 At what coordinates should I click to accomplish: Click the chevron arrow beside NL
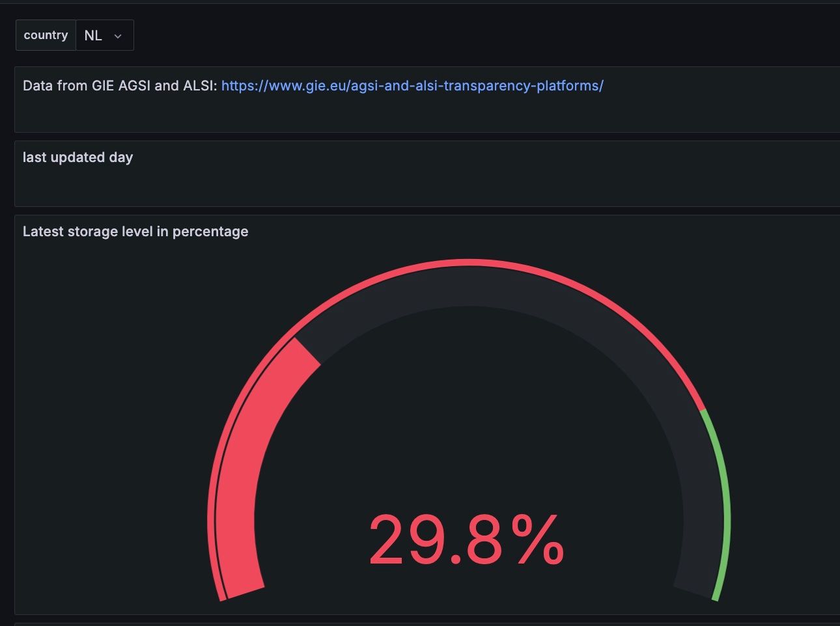118,36
